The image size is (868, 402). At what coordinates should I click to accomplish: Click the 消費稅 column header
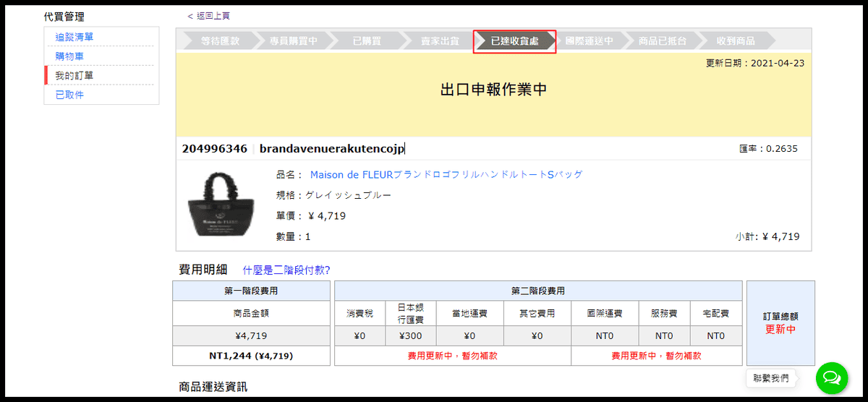tap(359, 313)
